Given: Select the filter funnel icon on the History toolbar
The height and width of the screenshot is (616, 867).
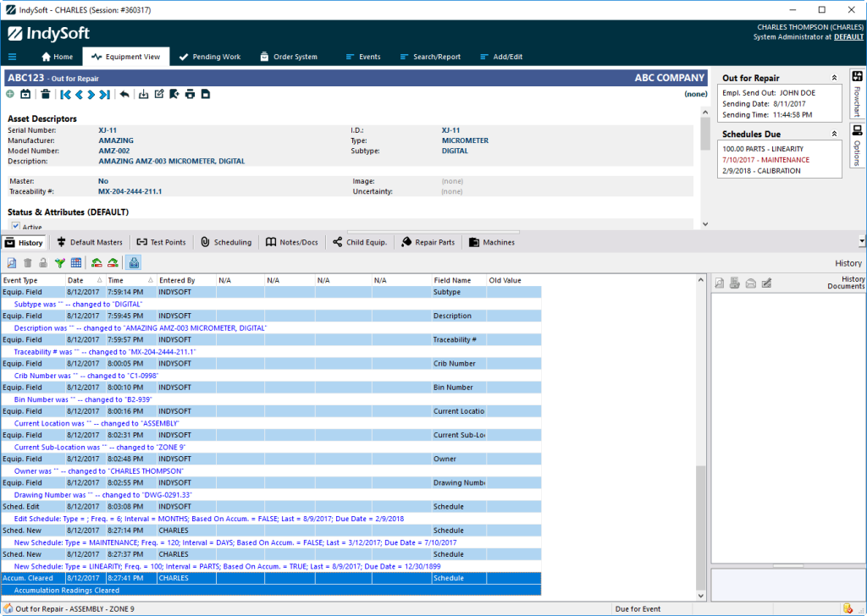Looking at the screenshot, I should pos(59,263).
